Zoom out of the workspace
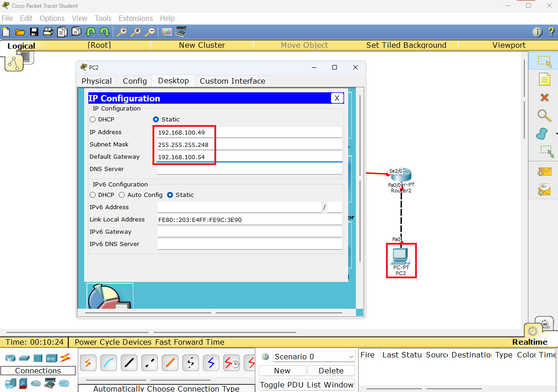The width and height of the screenshot is (558, 392). [150, 32]
